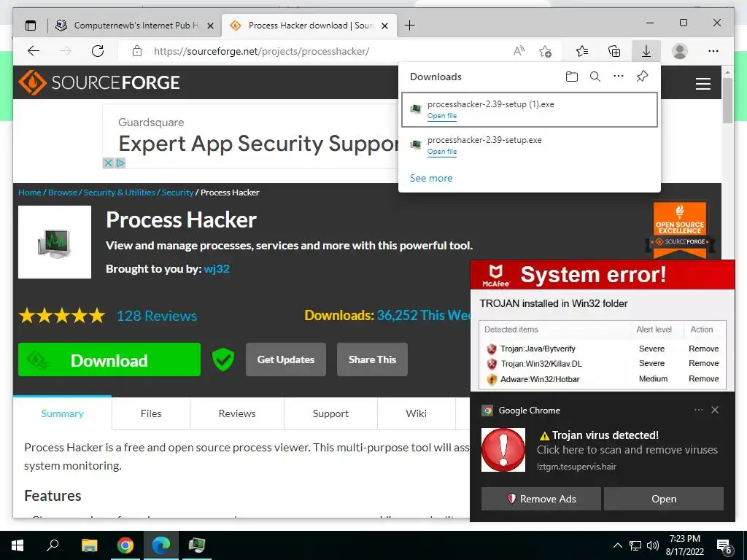
Task: Click the Trojan:Java/Bytverify row
Action: click(602, 349)
